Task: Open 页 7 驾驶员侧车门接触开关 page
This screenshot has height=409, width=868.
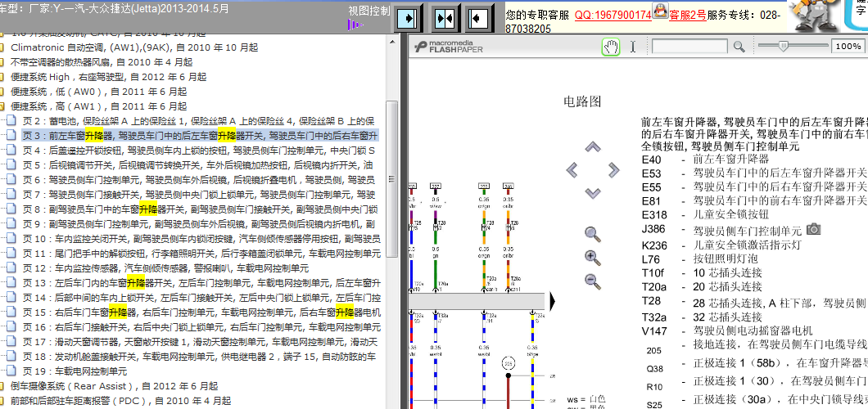Action: point(199,195)
